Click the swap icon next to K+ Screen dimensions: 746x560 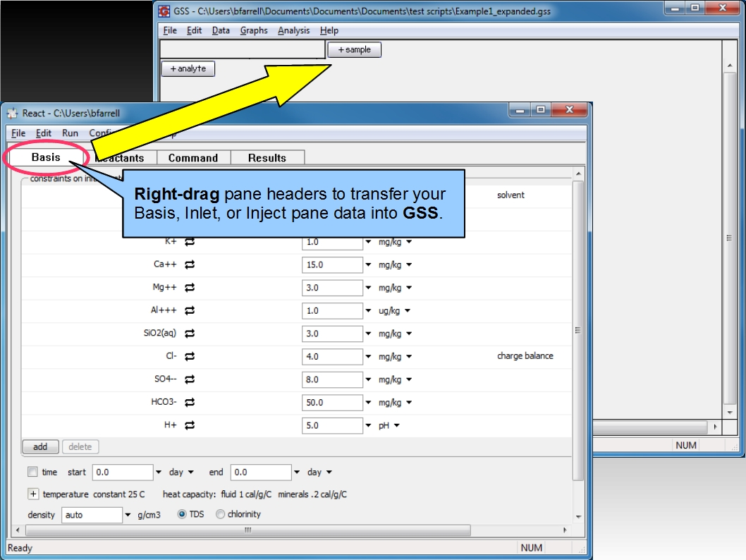click(190, 242)
